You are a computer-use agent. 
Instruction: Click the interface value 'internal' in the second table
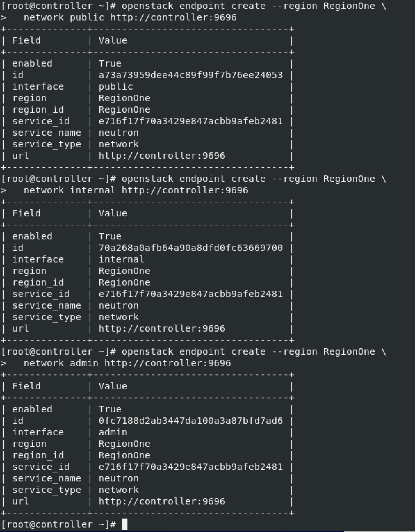pos(121,259)
